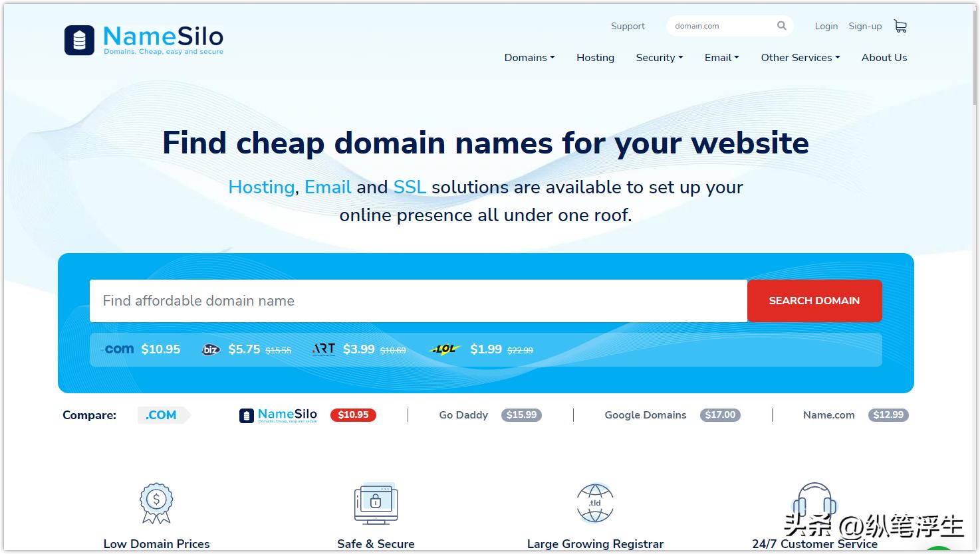The width and height of the screenshot is (980, 554).
Task: Expand the Email dropdown menu
Action: pyautogui.click(x=721, y=58)
